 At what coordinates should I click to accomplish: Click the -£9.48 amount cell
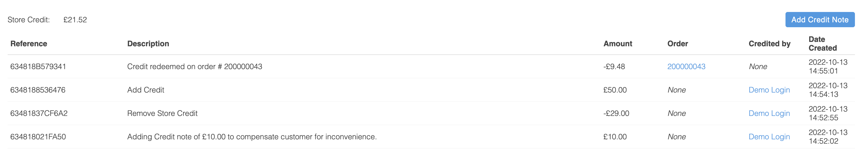614,66
